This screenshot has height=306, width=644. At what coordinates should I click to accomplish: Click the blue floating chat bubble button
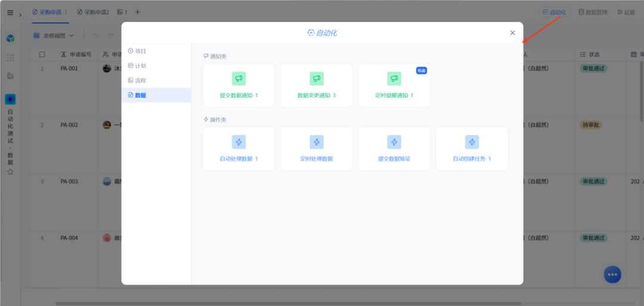tap(612, 274)
